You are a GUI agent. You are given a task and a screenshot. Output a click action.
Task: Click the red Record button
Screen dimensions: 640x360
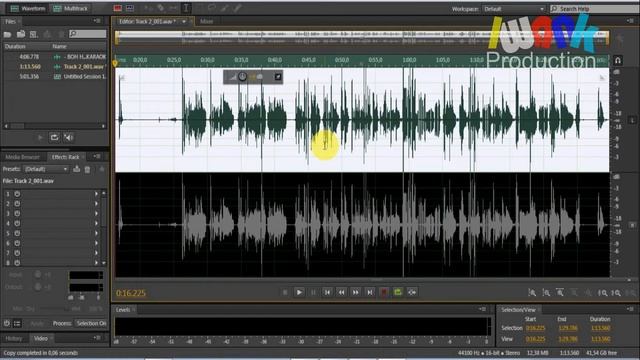[x=384, y=292]
